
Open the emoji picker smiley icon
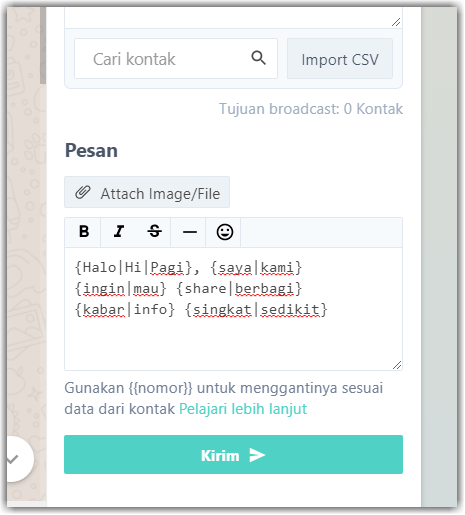pyautogui.click(x=225, y=232)
